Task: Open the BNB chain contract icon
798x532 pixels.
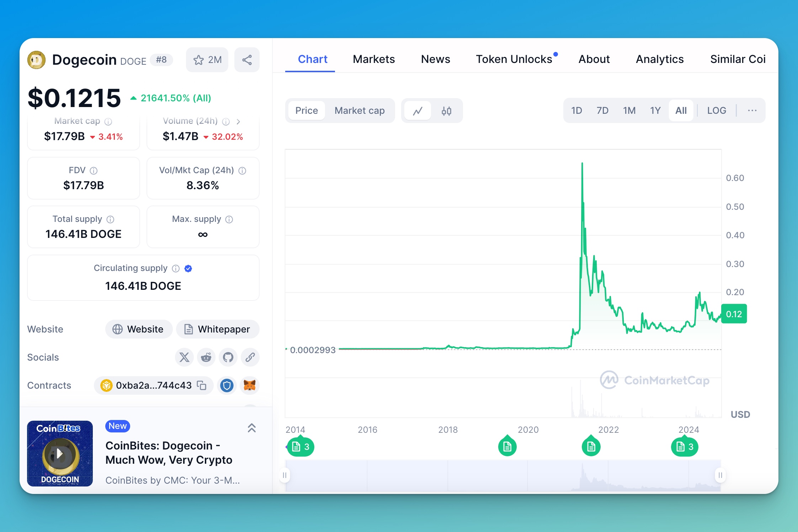Action: 106,385
